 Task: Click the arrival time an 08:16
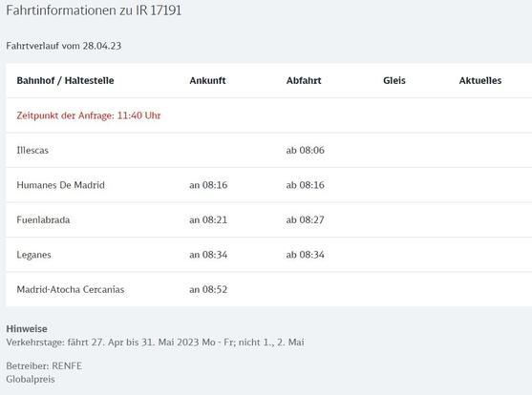coord(208,185)
